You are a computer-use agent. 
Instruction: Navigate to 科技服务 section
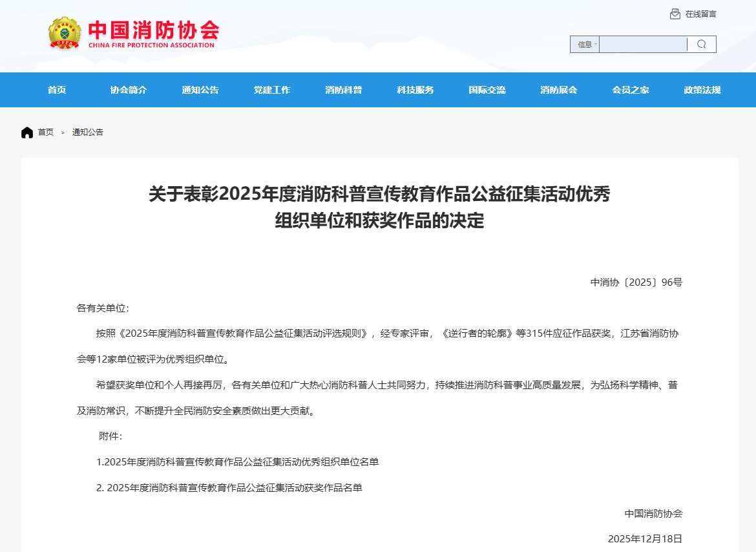point(415,90)
